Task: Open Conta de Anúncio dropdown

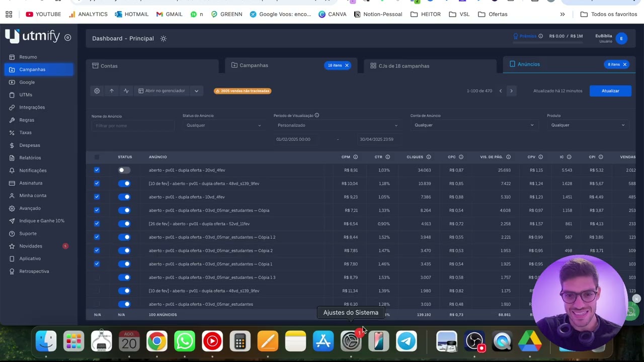Action: click(x=473, y=125)
